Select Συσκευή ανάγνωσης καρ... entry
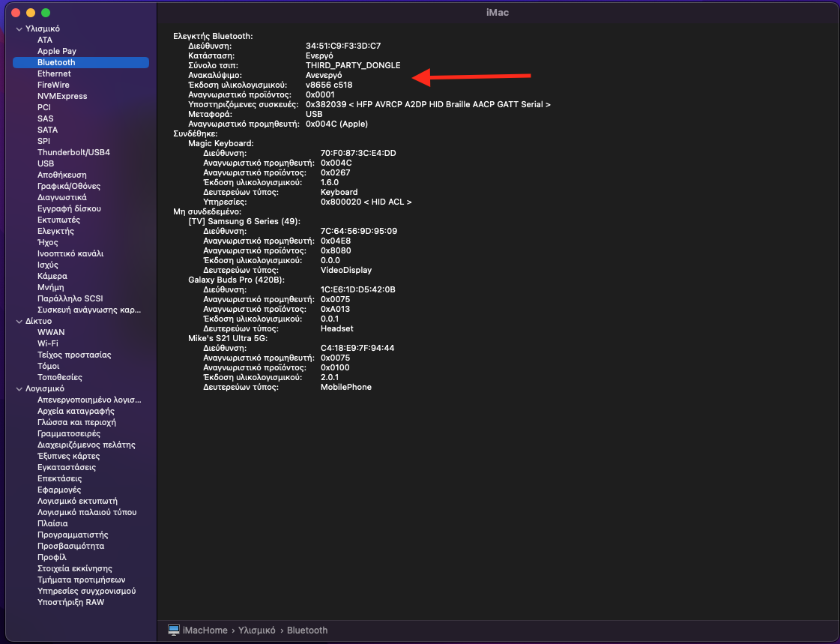This screenshot has width=840, height=644. (89, 310)
